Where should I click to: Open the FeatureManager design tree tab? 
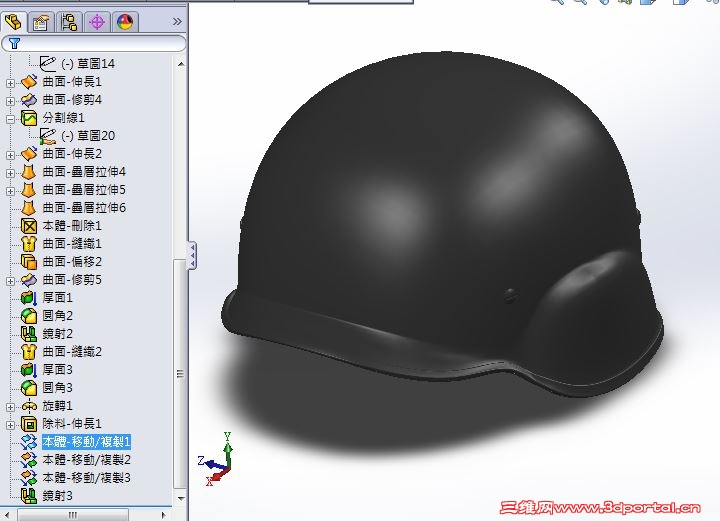(x=13, y=22)
